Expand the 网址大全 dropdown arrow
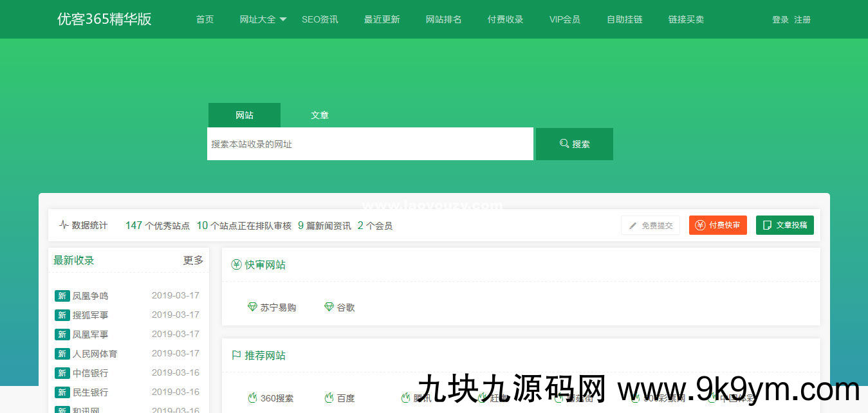The height and width of the screenshot is (413, 868). pyautogui.click(x=283, y=19)
